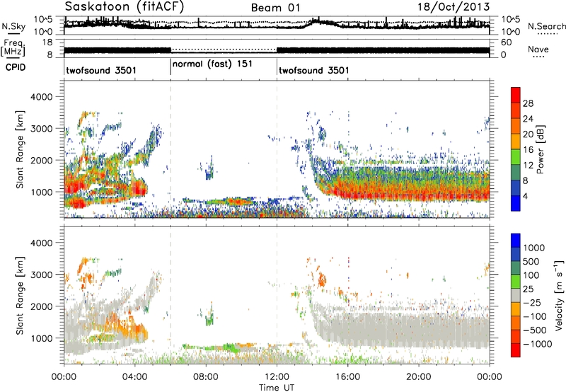Image resolution: width=566 pixels, height=392 pixels.
Task: Click the 'Velocity [m s-1]' colorbar label
Action: tap(559, 295)
